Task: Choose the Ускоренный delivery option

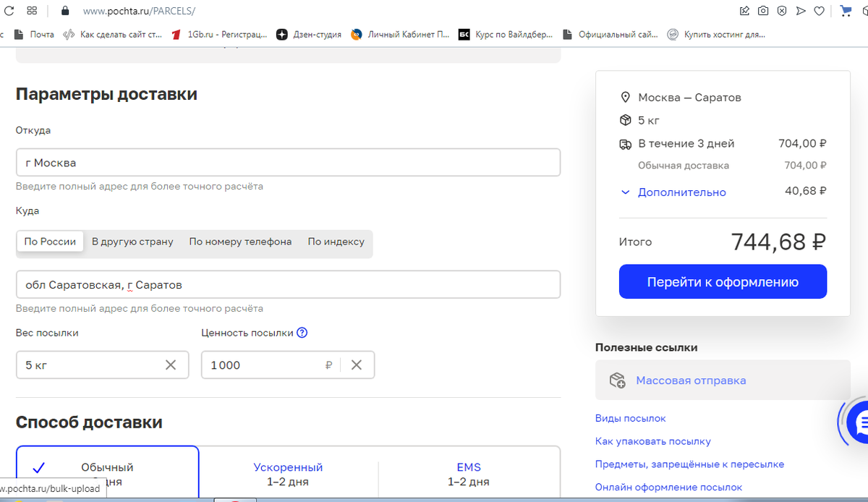Action: [x=288, y=472]
